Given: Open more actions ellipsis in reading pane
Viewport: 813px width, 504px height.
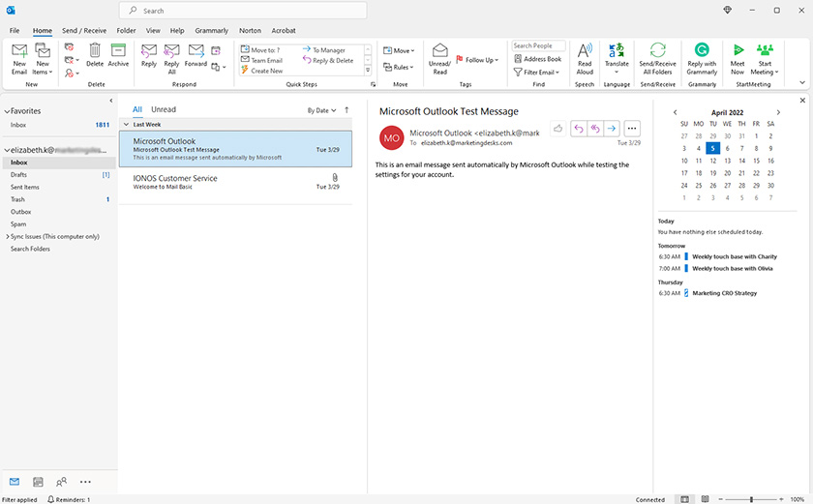Looking at the screenshot, I should pos(631,129).
